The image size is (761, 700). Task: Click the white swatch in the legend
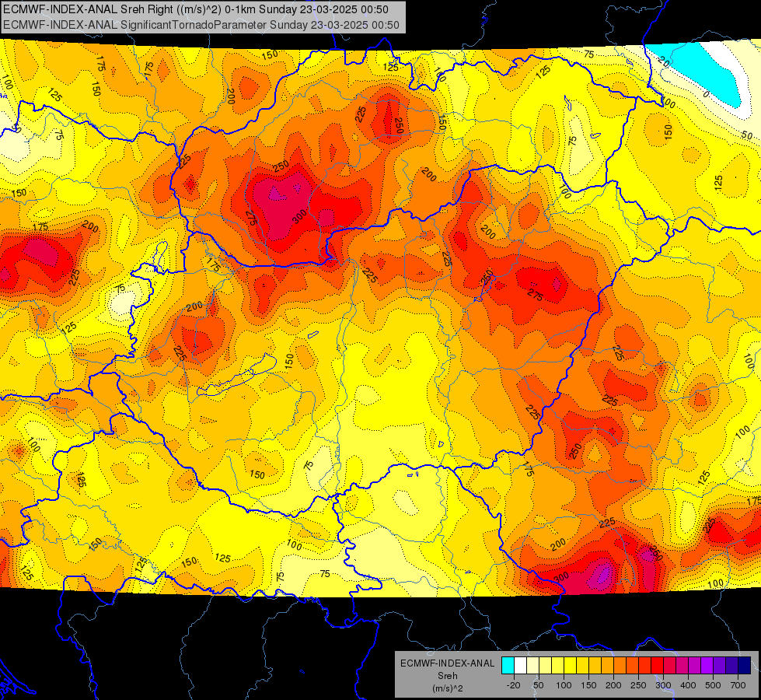pos(520,665)
